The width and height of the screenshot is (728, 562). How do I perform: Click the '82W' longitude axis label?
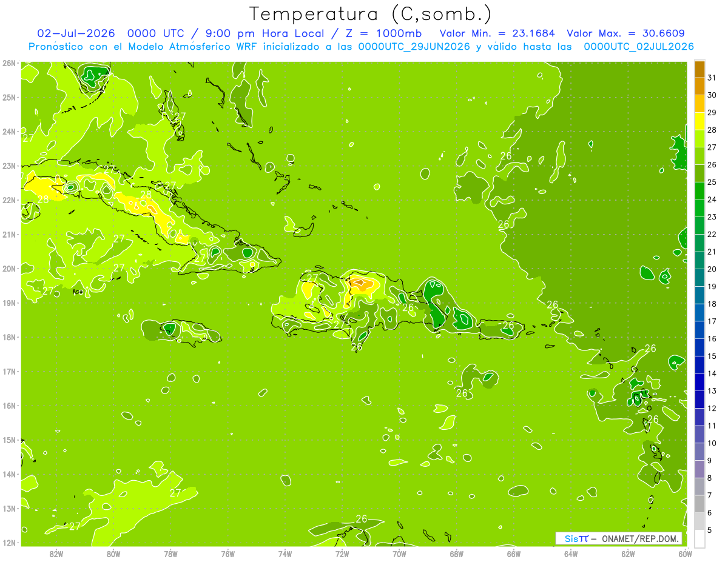(x=56, y=553)
